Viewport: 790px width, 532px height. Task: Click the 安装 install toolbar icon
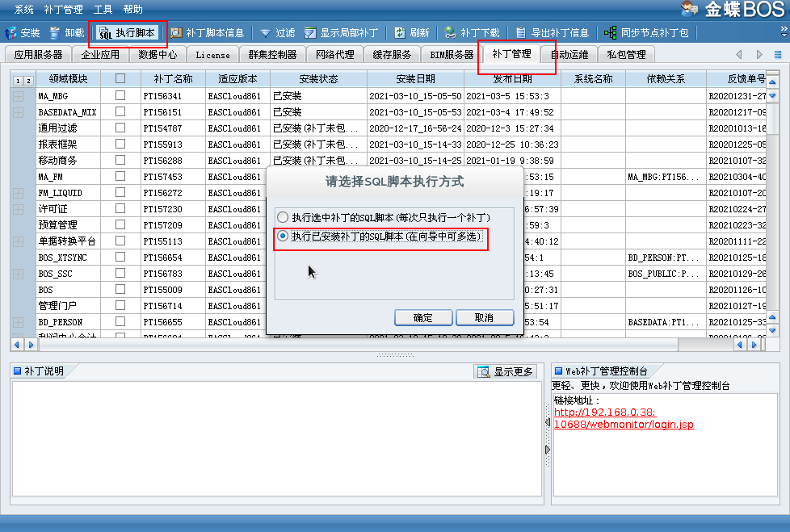click(11, 33)
